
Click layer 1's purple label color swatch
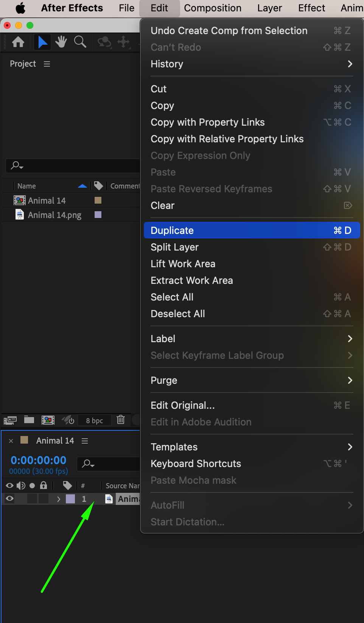pyautogui.click(x=70, y=499)
